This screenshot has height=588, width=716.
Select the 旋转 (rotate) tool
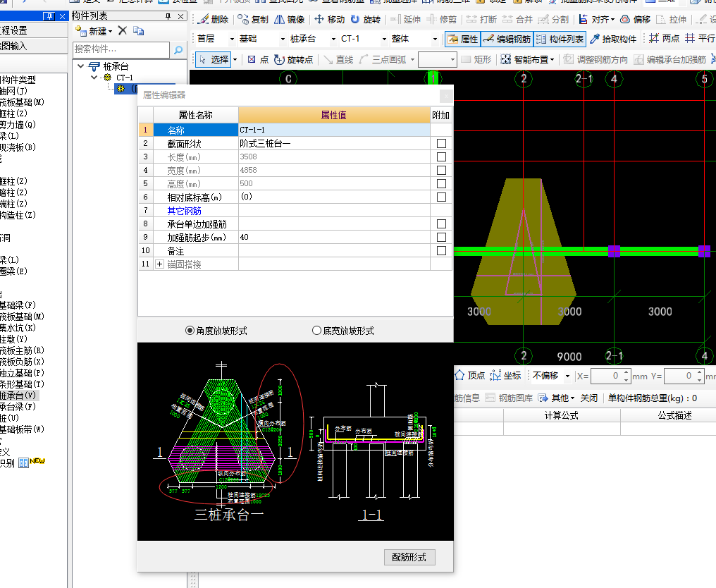click(365, 19)
